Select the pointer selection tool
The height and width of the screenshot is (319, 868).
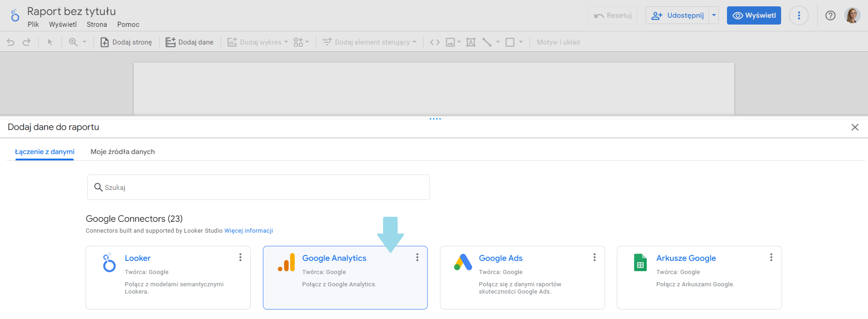point(50,42)
